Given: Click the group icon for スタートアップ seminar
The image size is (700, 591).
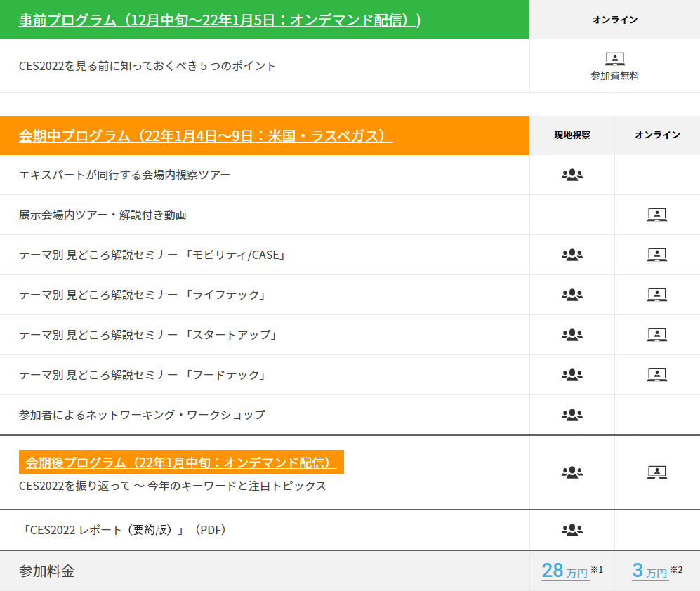Looking at the screenshot, I should [x=572, y=335].
